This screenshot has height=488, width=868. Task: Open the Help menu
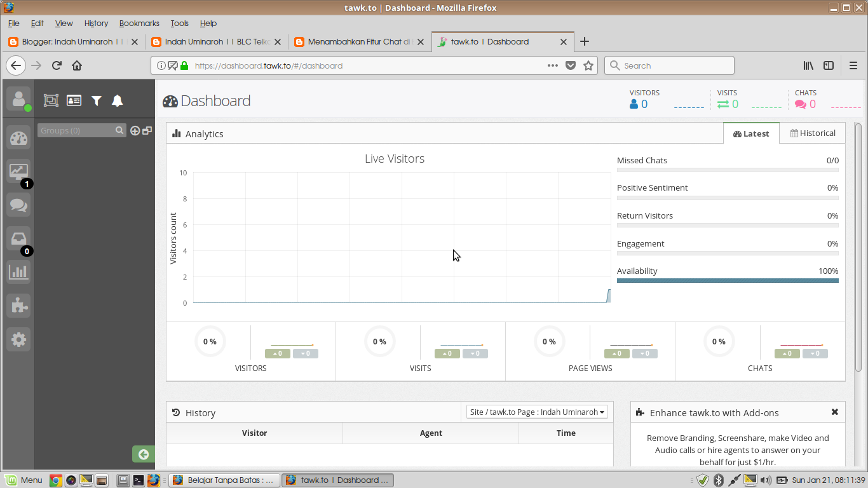coord(208,24)
